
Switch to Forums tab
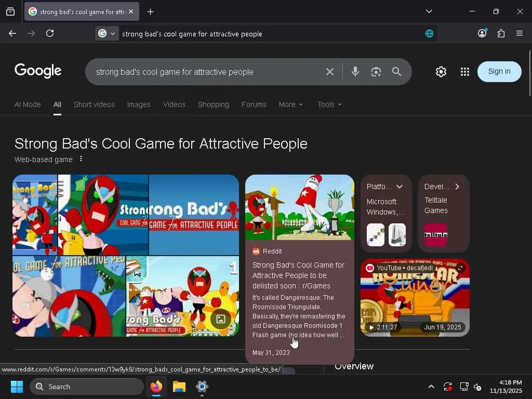coord(254,104)
